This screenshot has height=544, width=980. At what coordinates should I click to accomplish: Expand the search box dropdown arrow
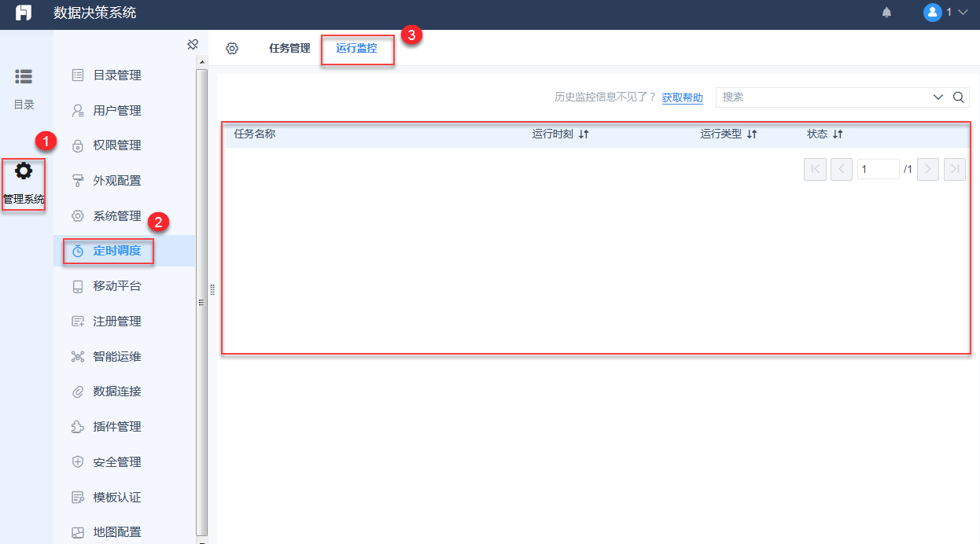coord(938,97)
